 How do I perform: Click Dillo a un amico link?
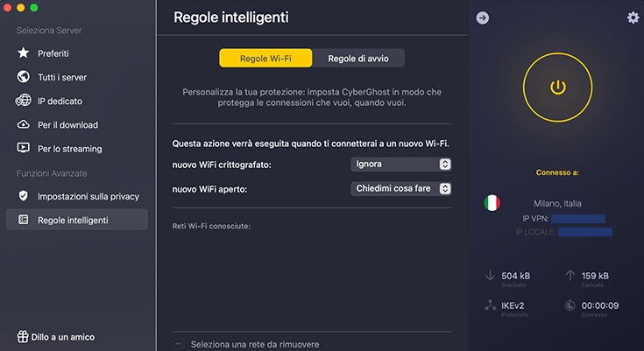pos(63,337)
